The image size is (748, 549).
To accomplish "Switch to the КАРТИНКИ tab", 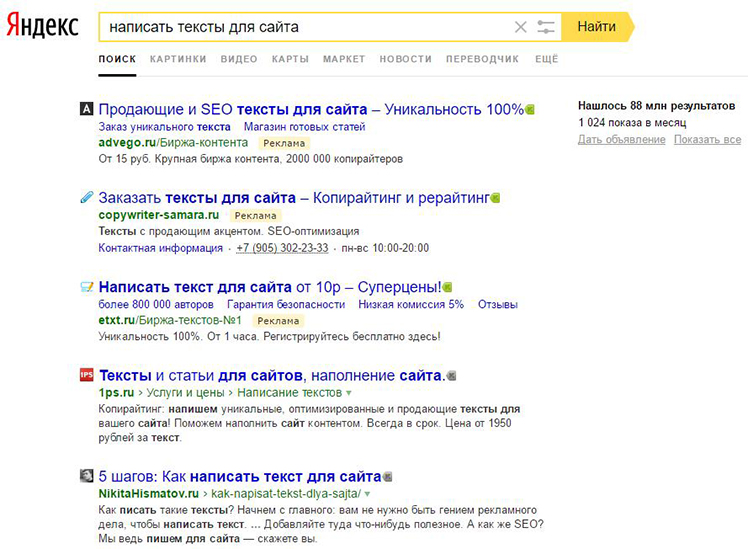I will (178, 59).
